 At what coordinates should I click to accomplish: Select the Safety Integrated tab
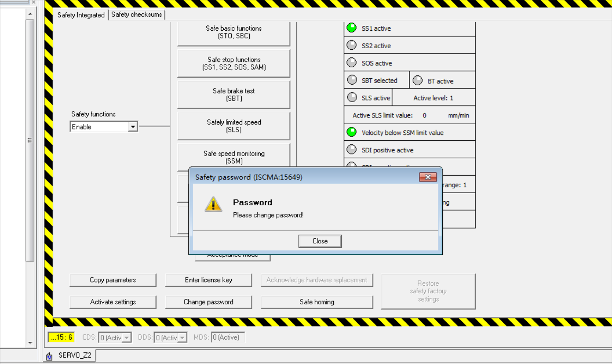click(x=81, y=15)
